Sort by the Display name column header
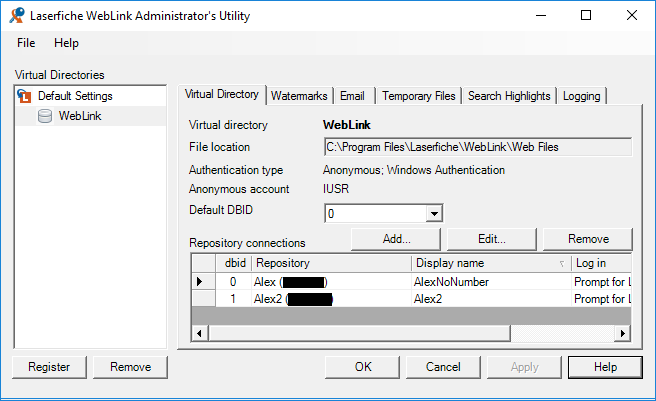Screen dimensions: 656x401 (x=492, y=263)
